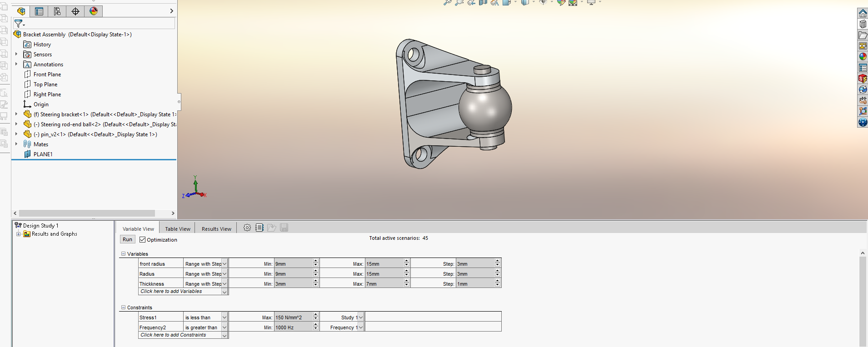Switch to the Results View tab

(x=216, y=229)
